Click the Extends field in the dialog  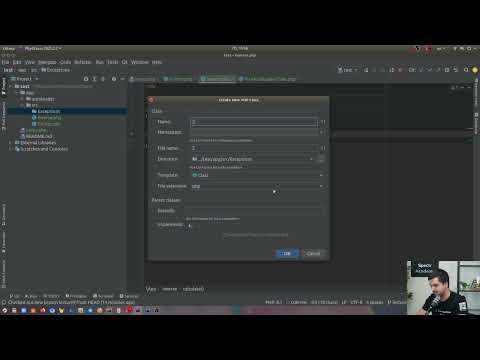tap(254, 211)
